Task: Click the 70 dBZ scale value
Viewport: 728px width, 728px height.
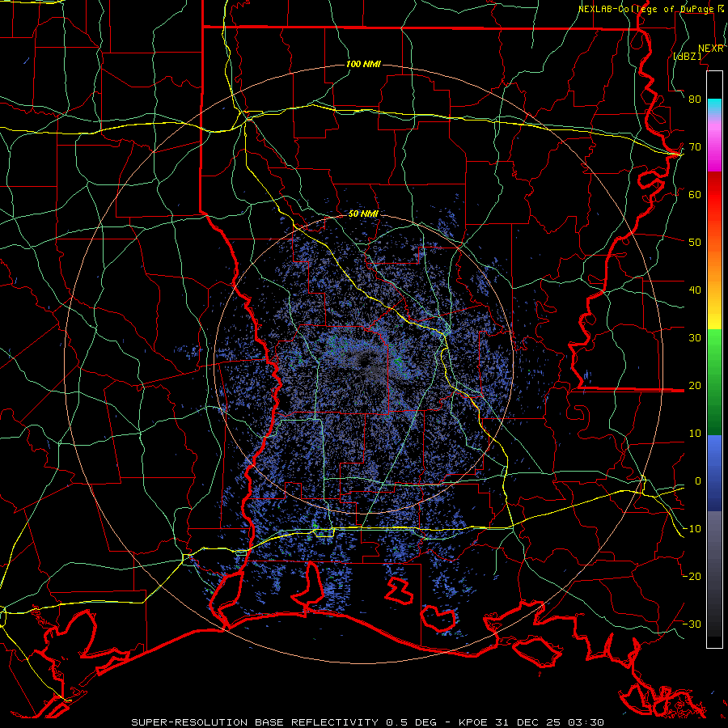Action: (x=695, y=147)
